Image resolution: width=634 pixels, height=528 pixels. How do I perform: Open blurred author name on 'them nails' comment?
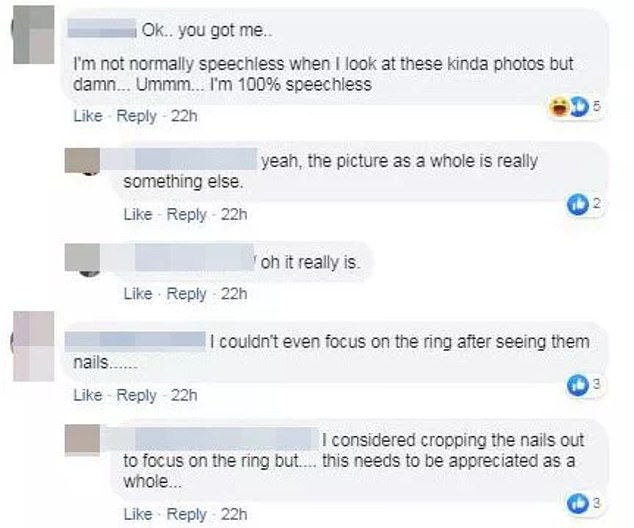point(135,341)
